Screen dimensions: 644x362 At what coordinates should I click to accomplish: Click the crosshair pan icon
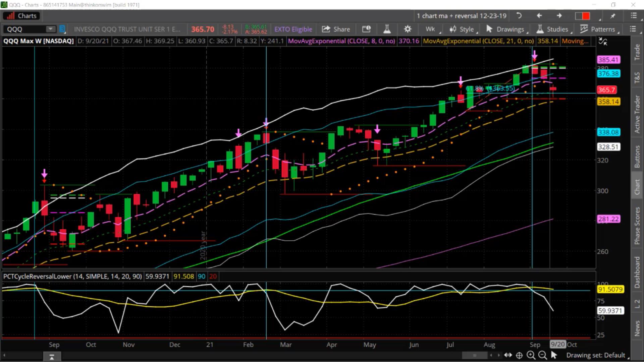[x=519, y=355]
